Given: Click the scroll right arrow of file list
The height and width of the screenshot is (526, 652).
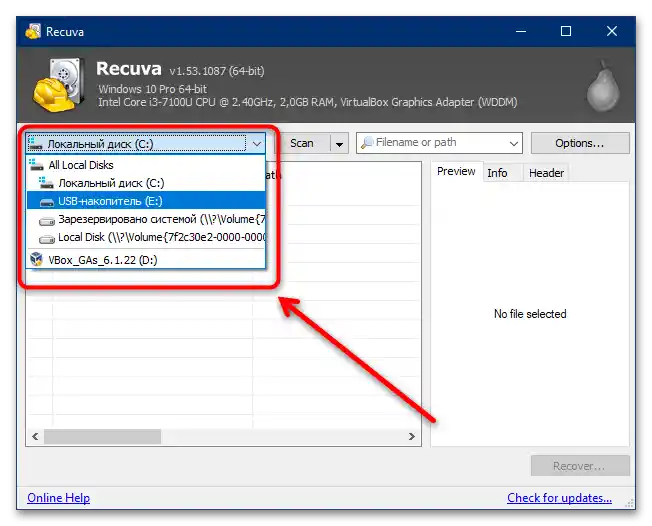Looking at the screenshot, I should click(x=412, y=437).
